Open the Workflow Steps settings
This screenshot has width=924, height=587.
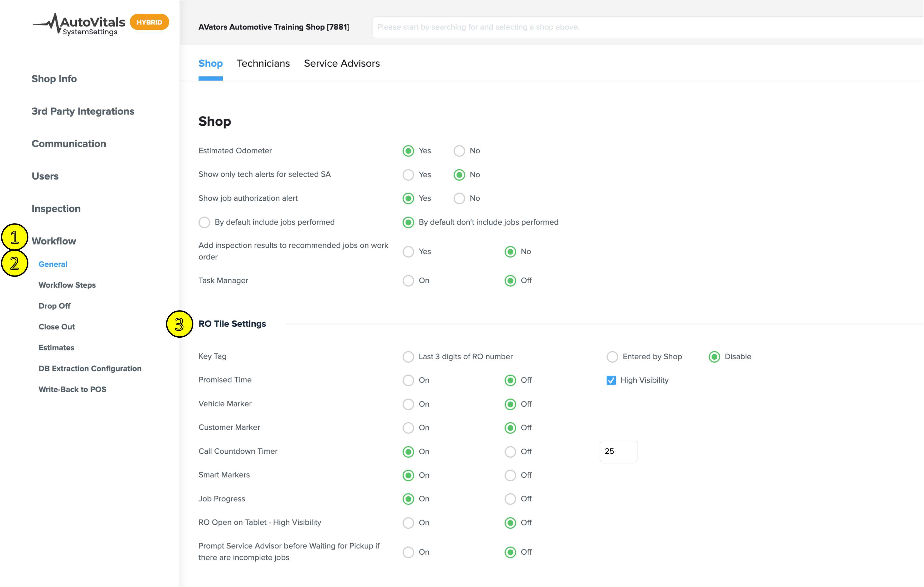coord(67,285)
